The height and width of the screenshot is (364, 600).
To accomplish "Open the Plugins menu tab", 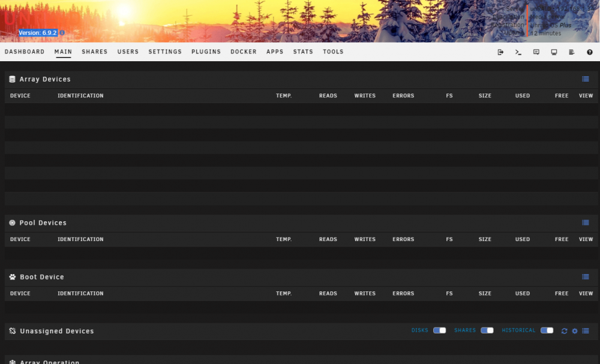I will tap(206, 52).
